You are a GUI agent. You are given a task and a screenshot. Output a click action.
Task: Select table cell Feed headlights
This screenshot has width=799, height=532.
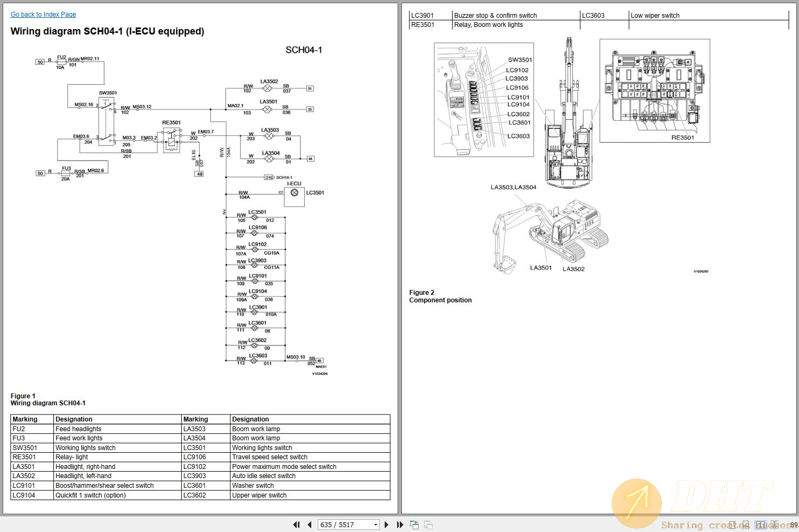pos(118,429)
